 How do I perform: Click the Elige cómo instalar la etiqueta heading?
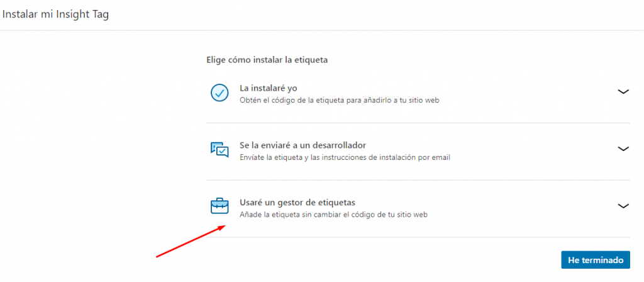(267, 60)
